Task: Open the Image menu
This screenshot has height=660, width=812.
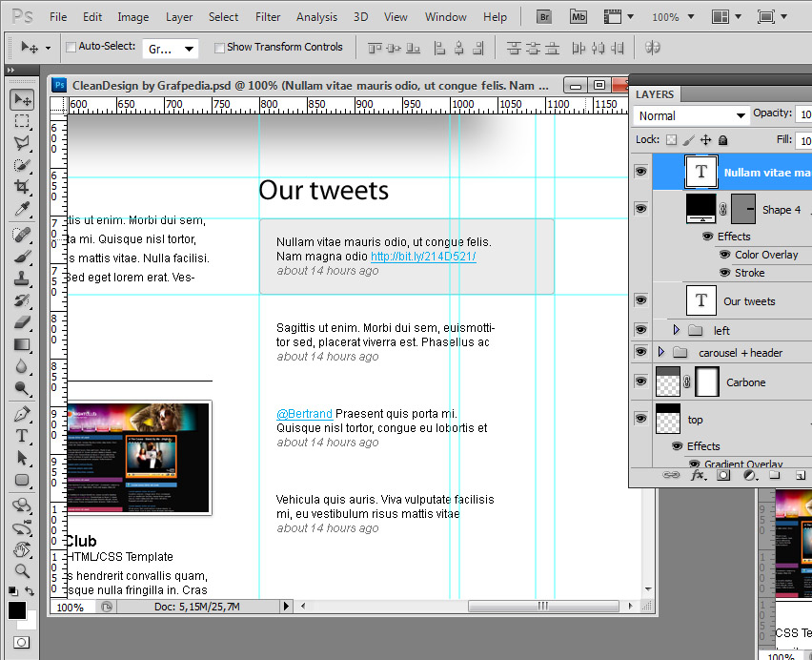Action: [x=133, y=17]
